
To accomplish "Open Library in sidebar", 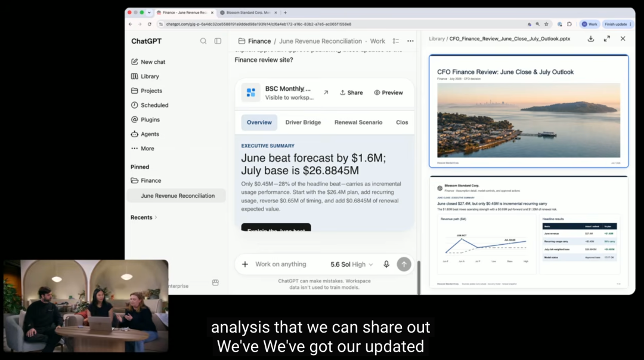I will [145, 76].
